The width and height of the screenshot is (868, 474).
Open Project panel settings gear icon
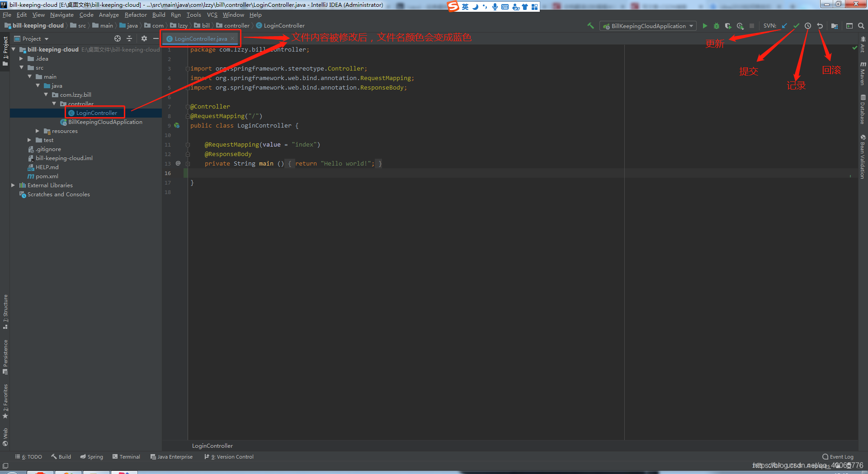coord(144,38)
